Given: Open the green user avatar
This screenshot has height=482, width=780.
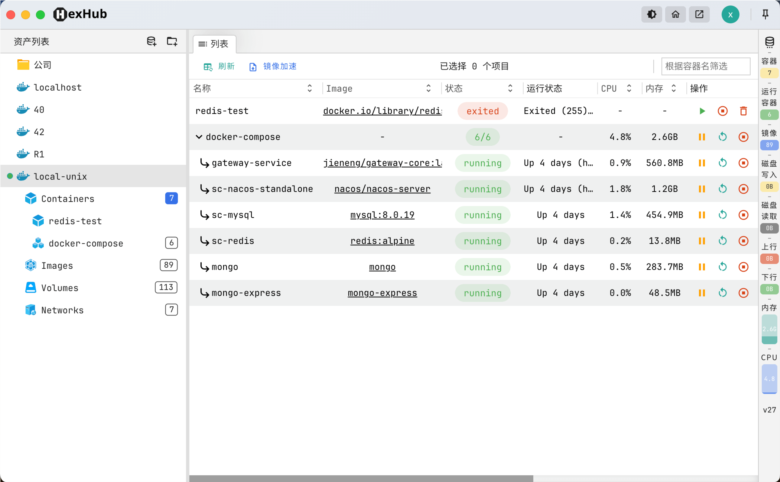Looking at the screenshot, I should coord(730,14).
